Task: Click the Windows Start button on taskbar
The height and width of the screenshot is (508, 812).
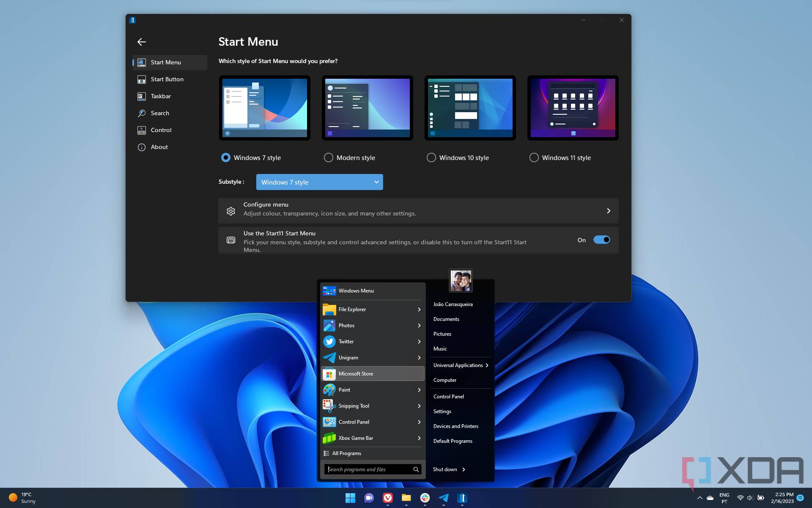Action: pos(350,498)
